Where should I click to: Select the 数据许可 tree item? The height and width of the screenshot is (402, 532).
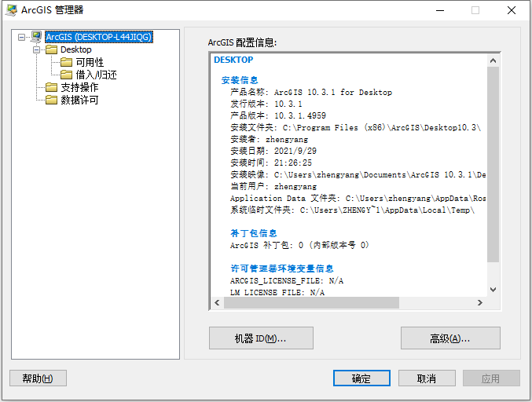[79, 100]
